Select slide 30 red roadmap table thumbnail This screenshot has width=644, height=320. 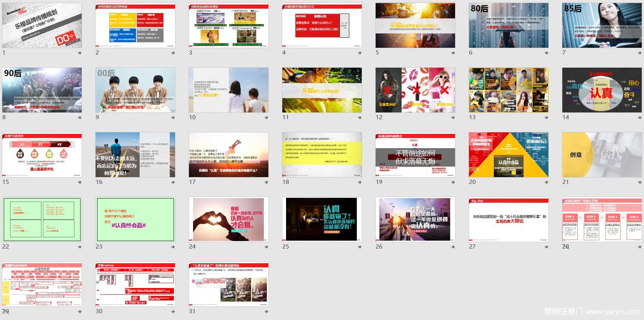click(x=135, y=284)
